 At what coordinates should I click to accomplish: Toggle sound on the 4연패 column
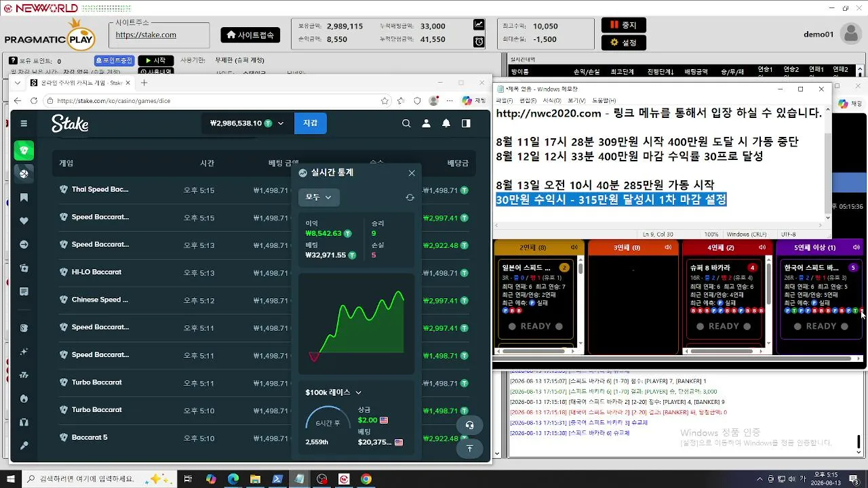click(762, 247)
